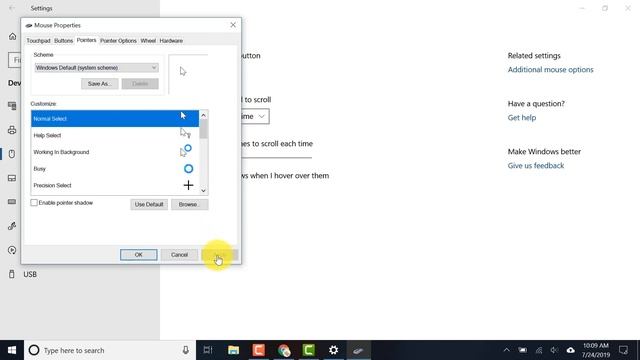The image size is (640, 360).
Task: Open the AutoPlay sidebar icon
Action: (x=12, y=250)
